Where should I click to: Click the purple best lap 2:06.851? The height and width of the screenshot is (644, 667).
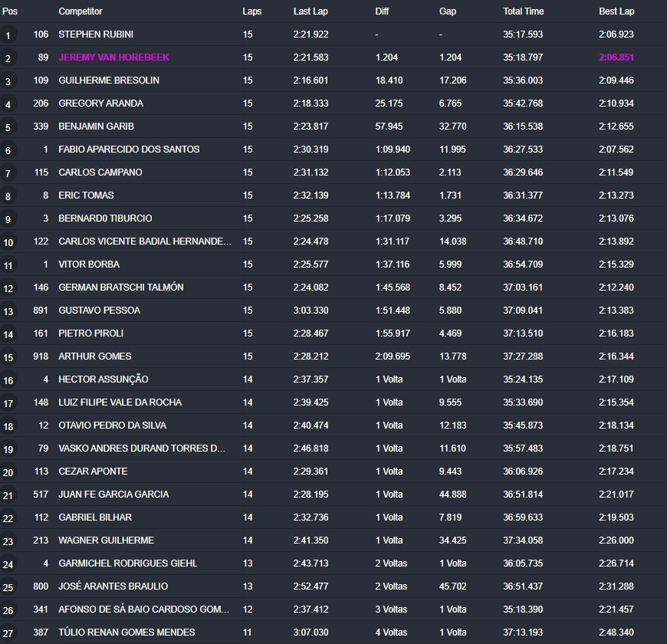point(616,58)
